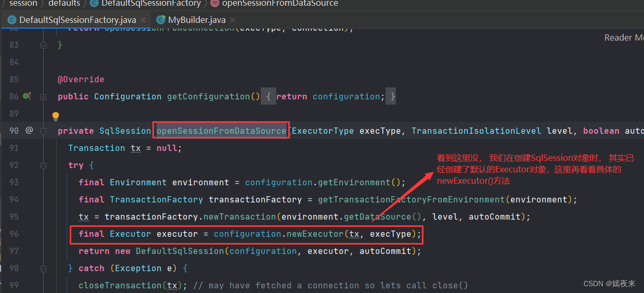Toggle Reader Mode label in editor corner
The width and height of the screenshot is (644, 293).
(624, 37)
